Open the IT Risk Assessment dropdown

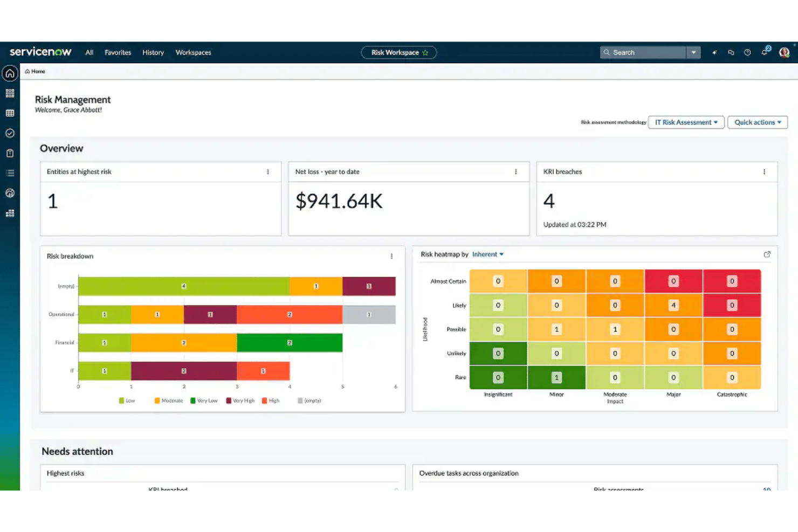click(686, 122)
